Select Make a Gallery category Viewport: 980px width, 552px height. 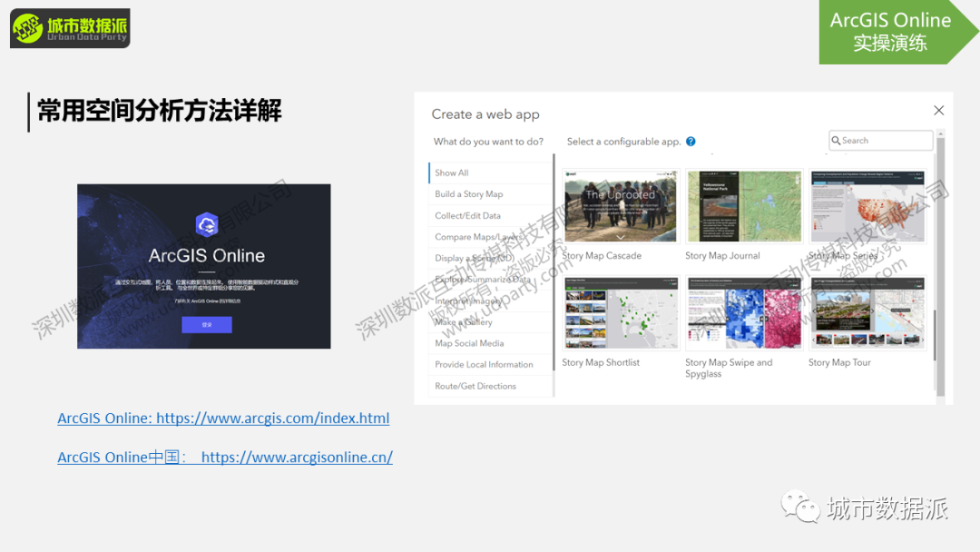point(491,322)
